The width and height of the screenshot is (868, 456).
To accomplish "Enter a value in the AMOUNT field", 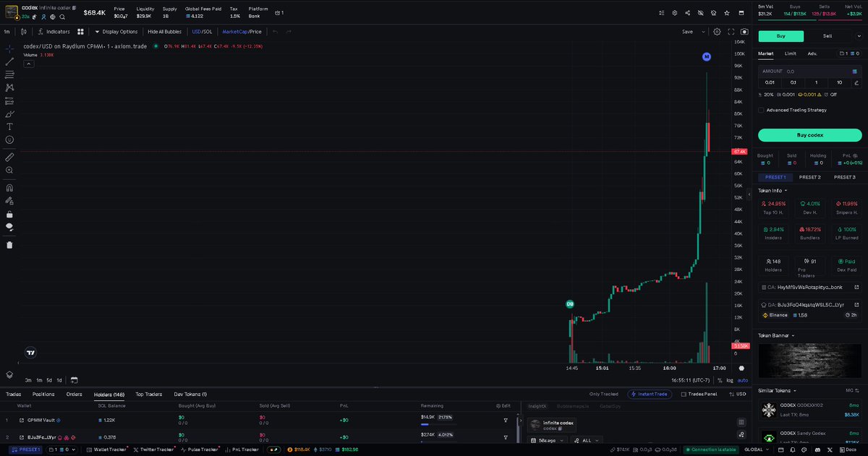I will (809, 71).
